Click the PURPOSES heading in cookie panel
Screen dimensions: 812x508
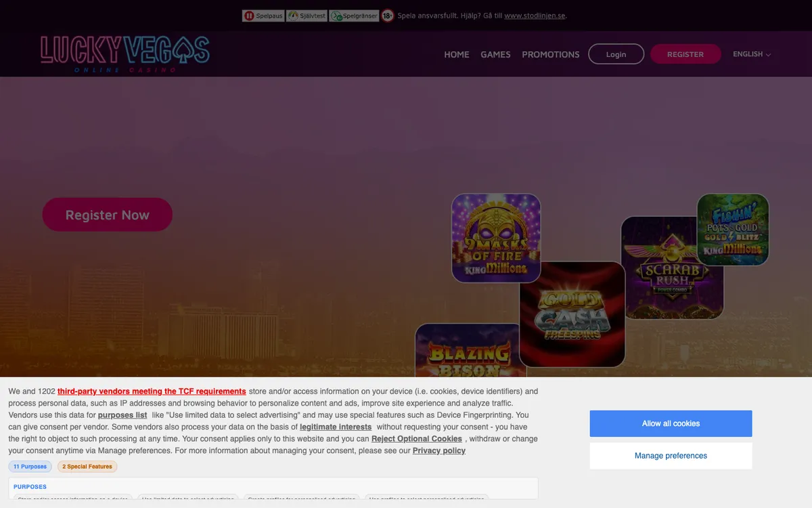(30, 486)
